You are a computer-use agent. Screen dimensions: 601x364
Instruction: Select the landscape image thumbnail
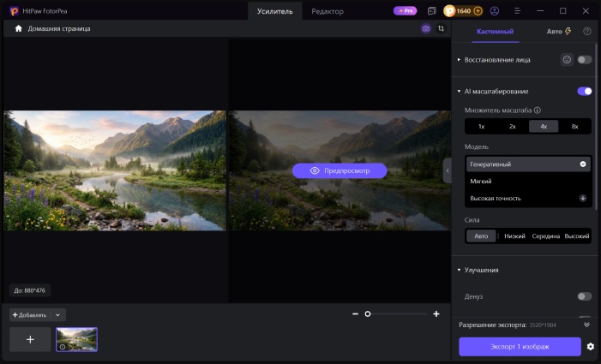pos(76,339)
